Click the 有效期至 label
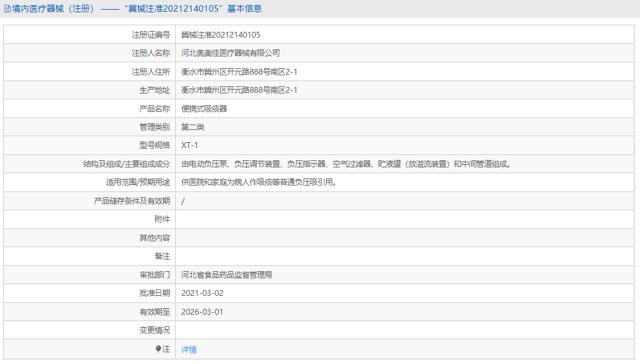The height and width of the screenshot is (364, 640). tap(154, 311)
